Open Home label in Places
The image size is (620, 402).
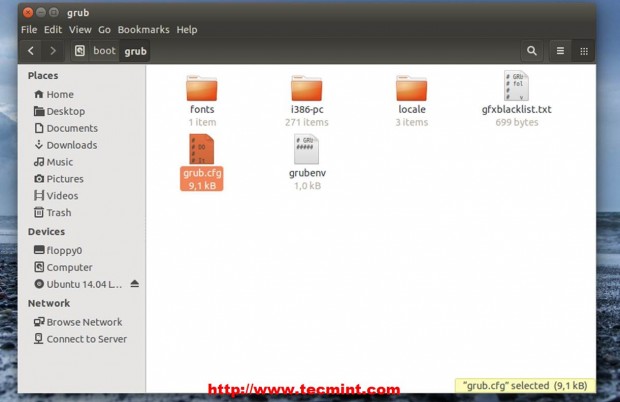pyautogui.click(x=60, y=94)
